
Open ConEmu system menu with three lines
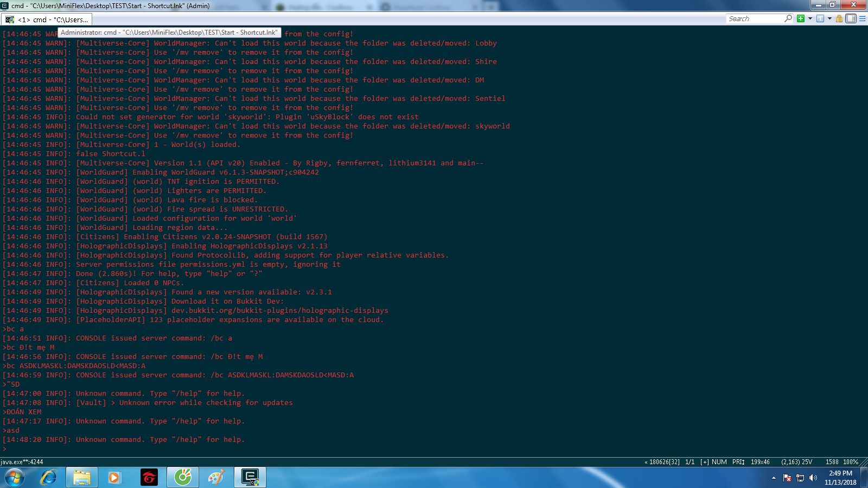point(862,18)
